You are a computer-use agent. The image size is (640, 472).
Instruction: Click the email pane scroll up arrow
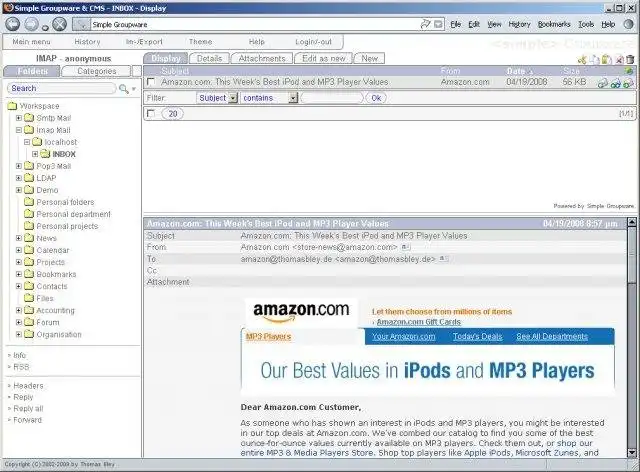tap(631, 223)
